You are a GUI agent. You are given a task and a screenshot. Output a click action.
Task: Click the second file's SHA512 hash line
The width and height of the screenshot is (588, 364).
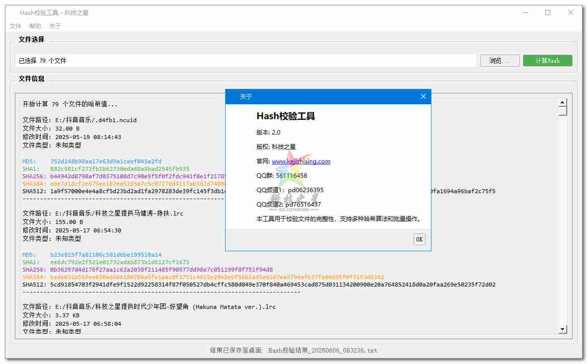coord(272,285)
